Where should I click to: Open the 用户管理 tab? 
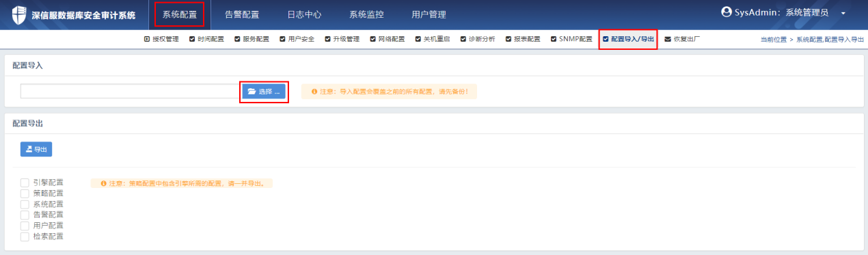click(x=429, y=14)
